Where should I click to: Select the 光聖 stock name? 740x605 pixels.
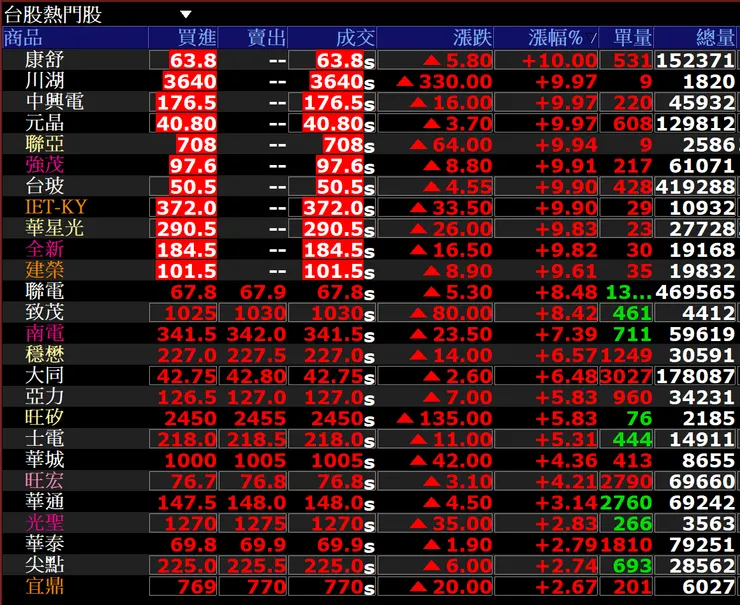tap(44, 523)
